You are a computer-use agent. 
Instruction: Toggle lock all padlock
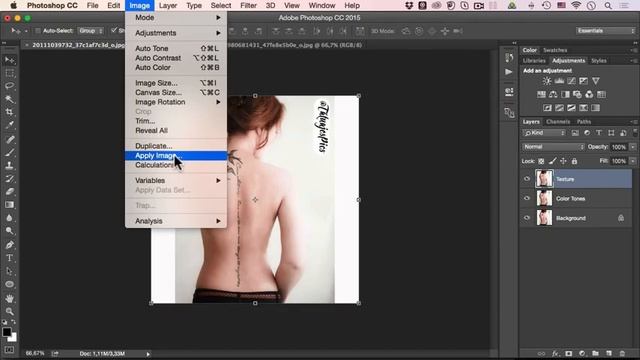click(574, 161)
